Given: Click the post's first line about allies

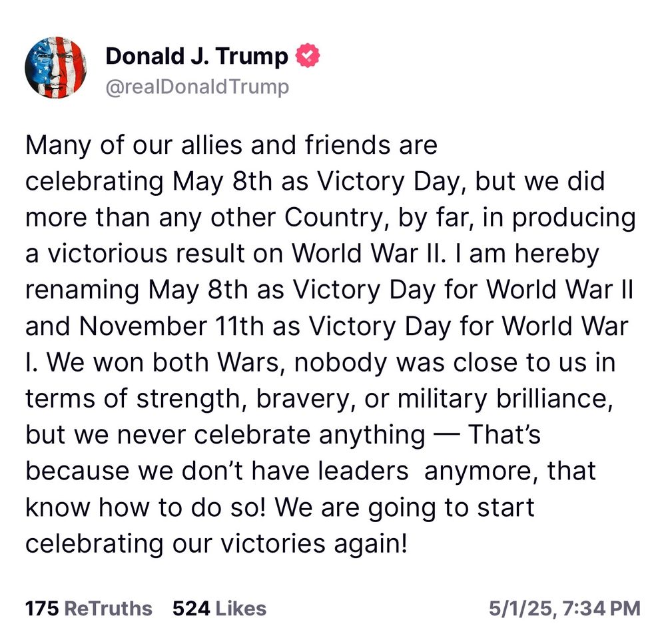Looking at the screenshot, I should click(x=231, y=146).
